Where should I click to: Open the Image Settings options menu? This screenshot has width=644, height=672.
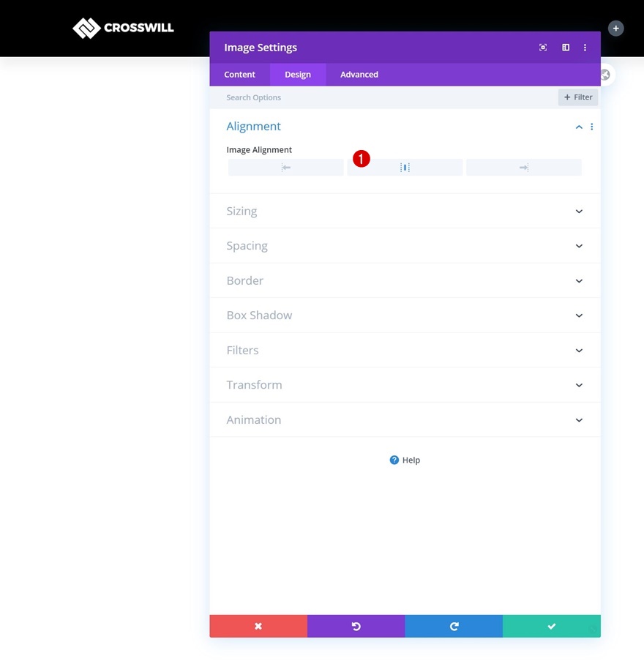point(585,47)
